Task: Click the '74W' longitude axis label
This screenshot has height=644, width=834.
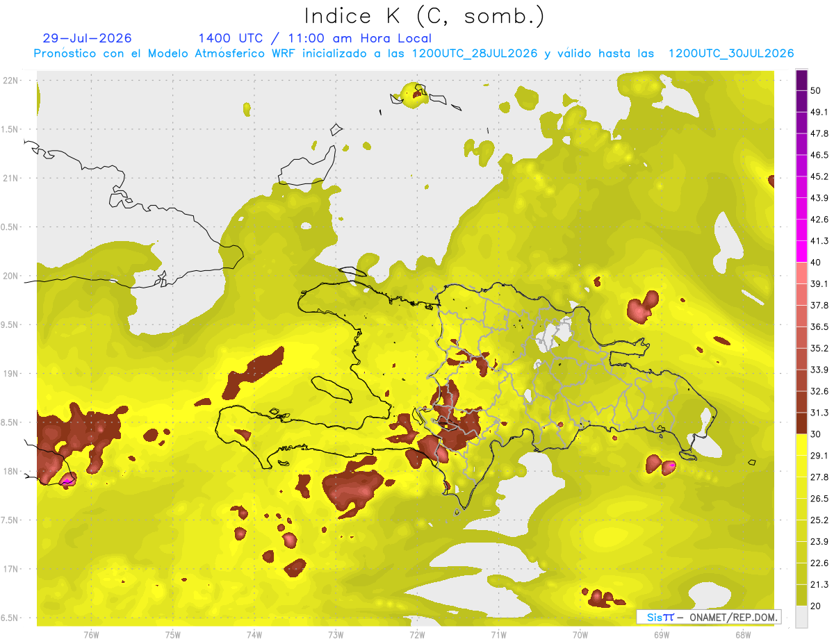Action: 254,635
